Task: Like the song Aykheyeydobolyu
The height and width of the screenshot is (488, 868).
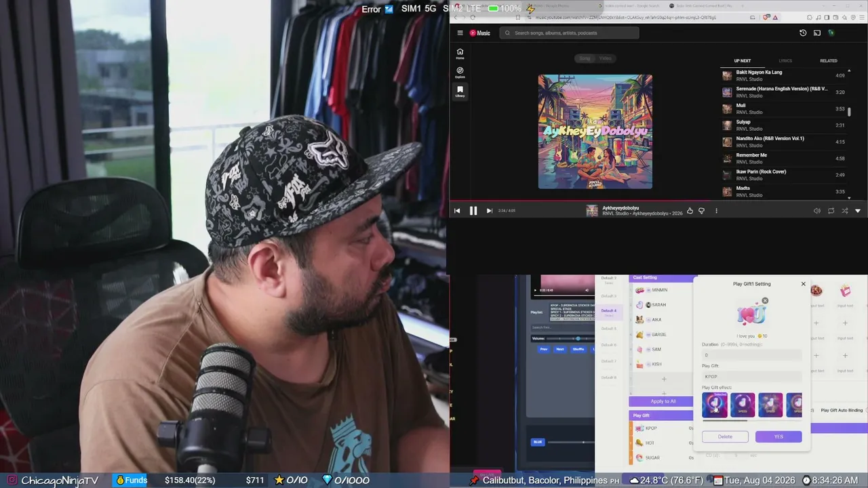Action: (690, 211)
